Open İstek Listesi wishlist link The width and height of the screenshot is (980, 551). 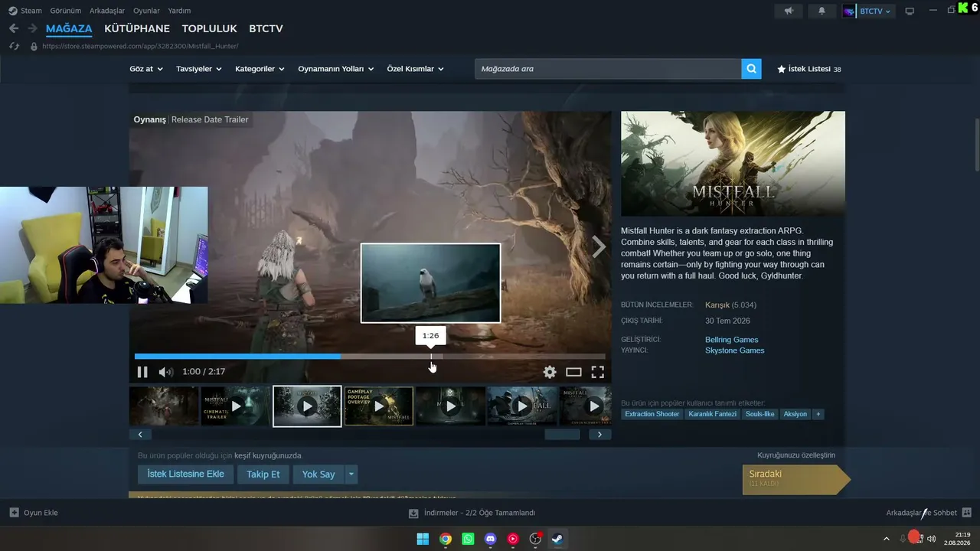(809, 69)
